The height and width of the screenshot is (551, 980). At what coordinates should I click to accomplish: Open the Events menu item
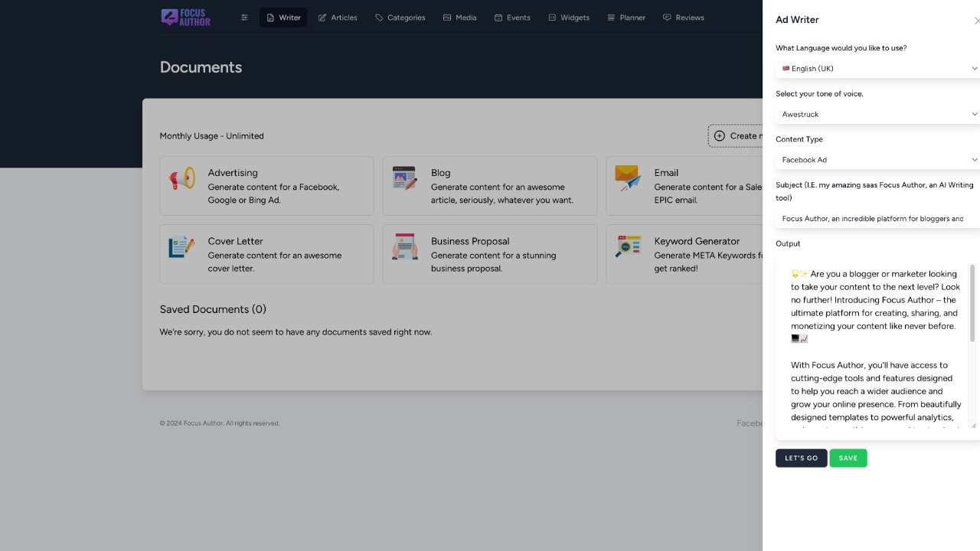click(x=512, y=18)
